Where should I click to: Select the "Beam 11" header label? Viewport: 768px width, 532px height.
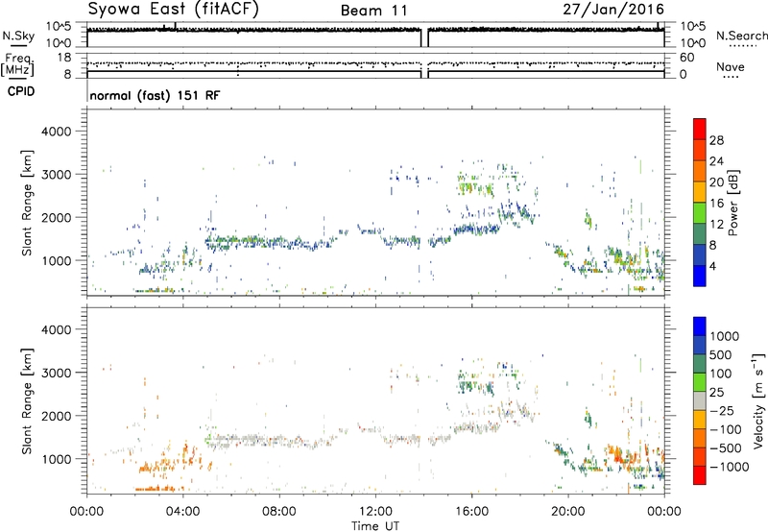pos(374,11)
